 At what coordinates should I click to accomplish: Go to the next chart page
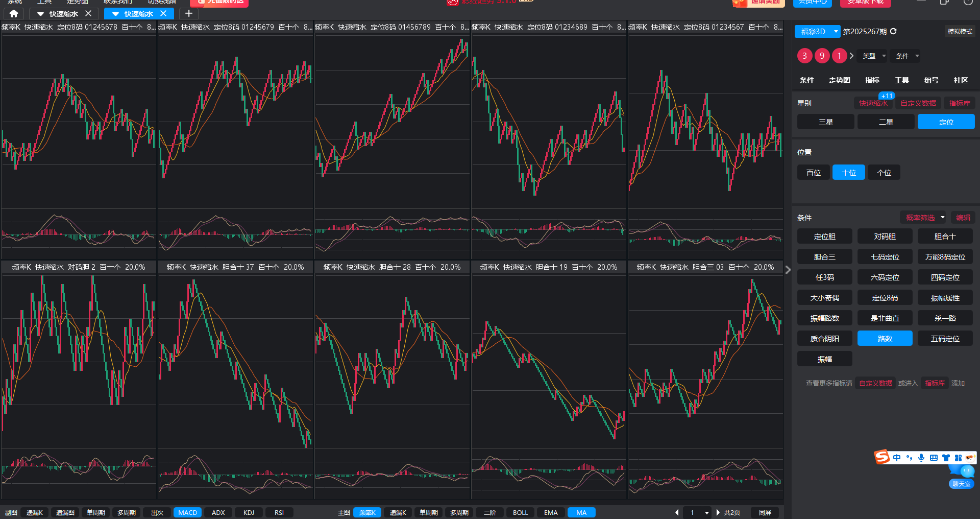[x=718, y=512]
